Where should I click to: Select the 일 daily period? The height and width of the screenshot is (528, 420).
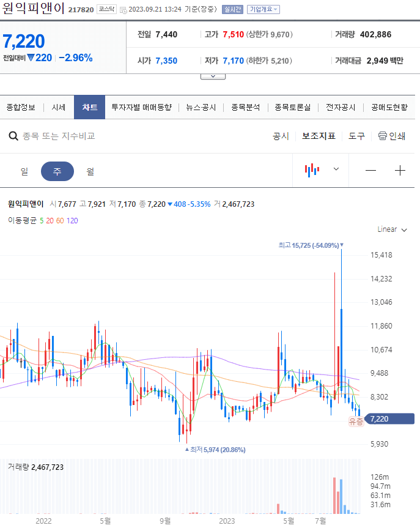click(24, 171)
